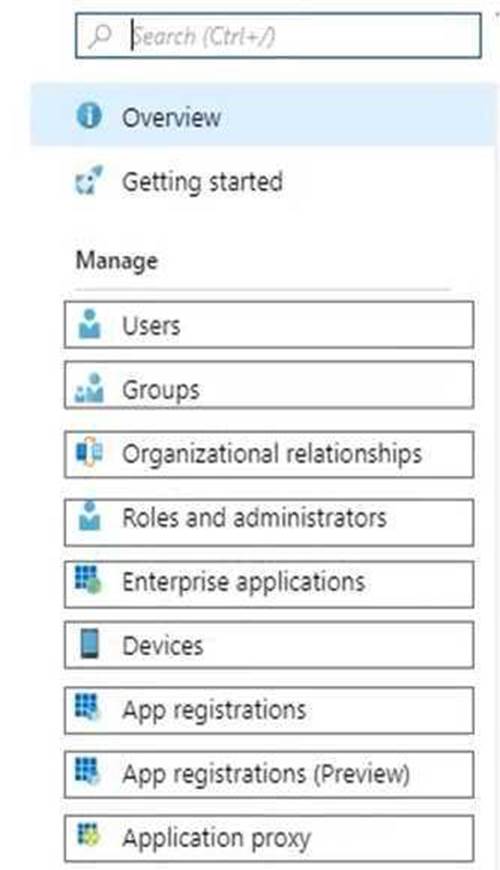Open Organizational relationships
500x870 pixels.
(269, 454)
